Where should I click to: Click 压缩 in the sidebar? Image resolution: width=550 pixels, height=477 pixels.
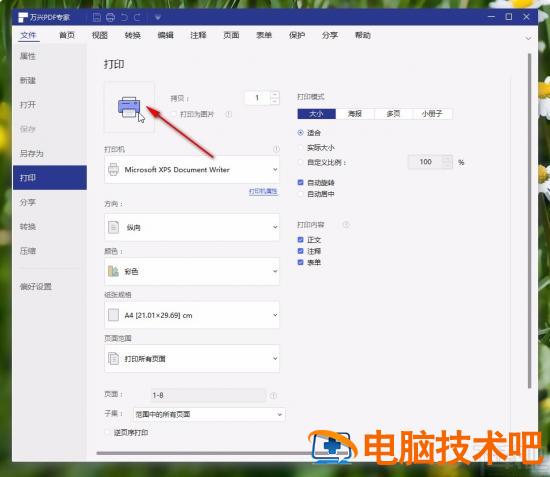[x=28, y=251]
